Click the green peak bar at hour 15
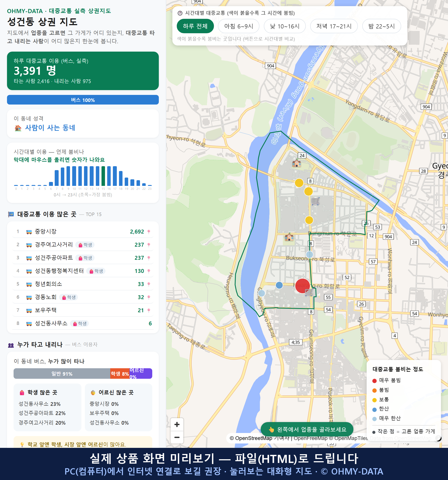Viewport: 448px width, 480px height. (103, 176)
